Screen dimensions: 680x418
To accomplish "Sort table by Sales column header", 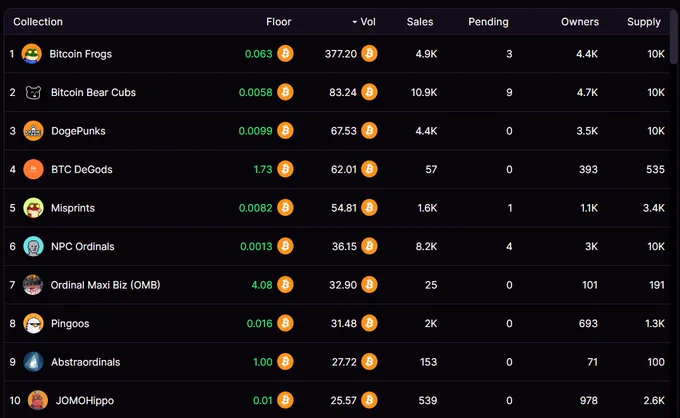I will pyautogui.click(x=420, y=22).
